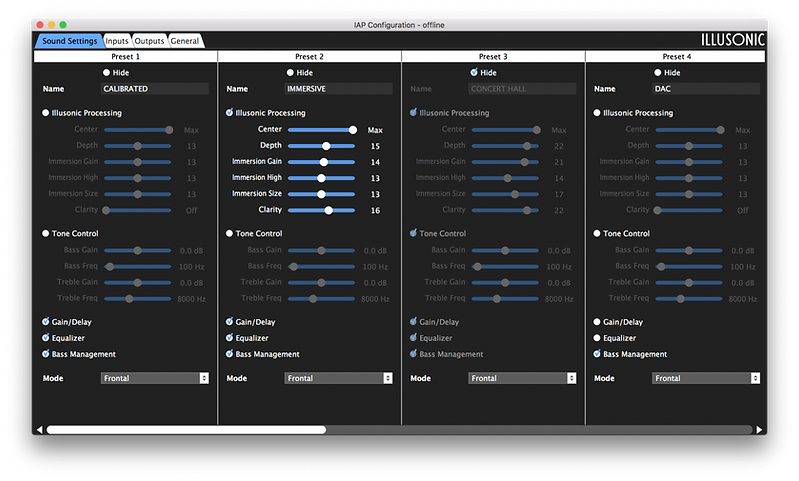Enable Tone Control in Preset 4
The image size is (799, 481).
point(598,233)
